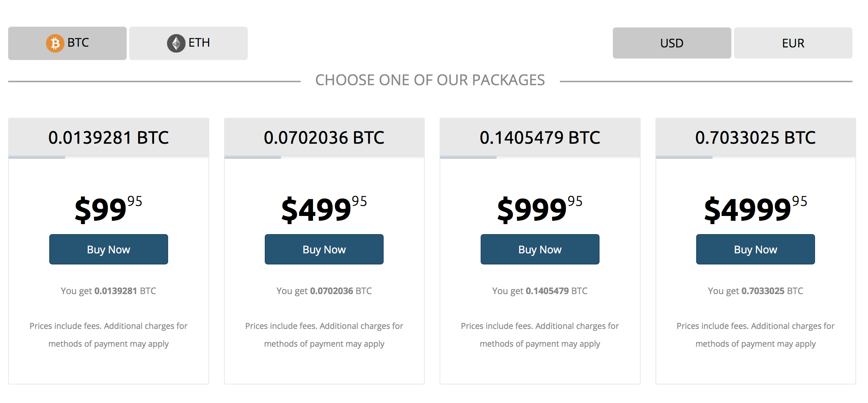Click 'You get 0.1405479 BTC' text
This screenshot has height=403, width=868.
[540, 291]
